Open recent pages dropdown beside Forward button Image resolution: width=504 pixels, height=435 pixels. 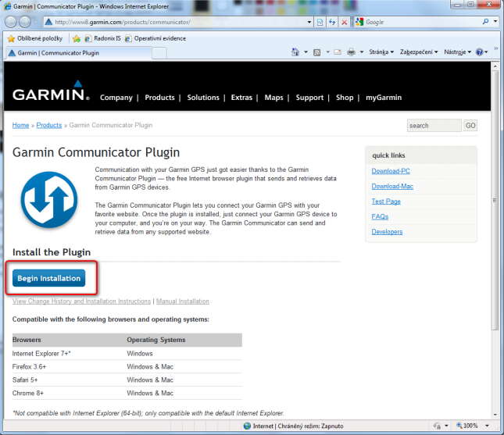[36, 22]
